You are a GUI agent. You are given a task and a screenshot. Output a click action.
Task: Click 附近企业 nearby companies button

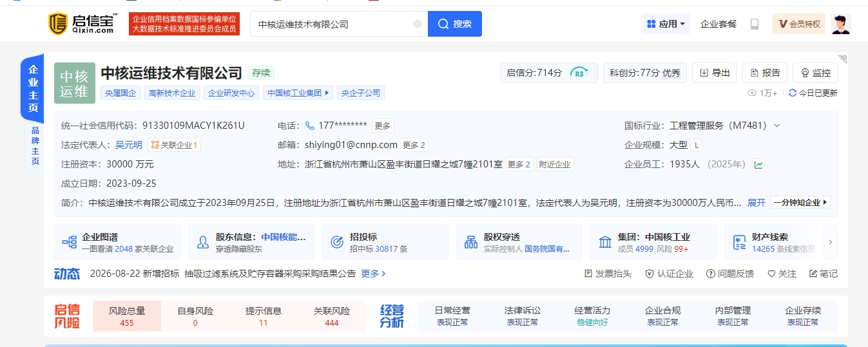click(x=555, y=164)
